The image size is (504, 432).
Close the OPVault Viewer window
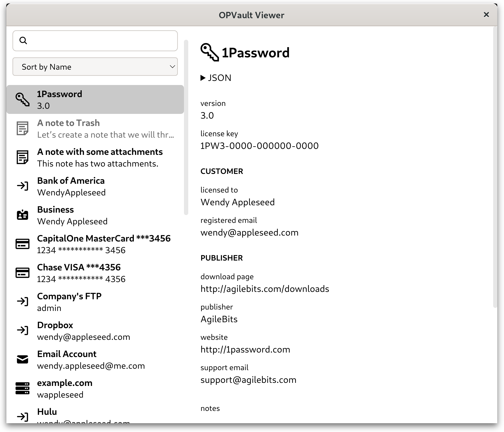[486, 15]
